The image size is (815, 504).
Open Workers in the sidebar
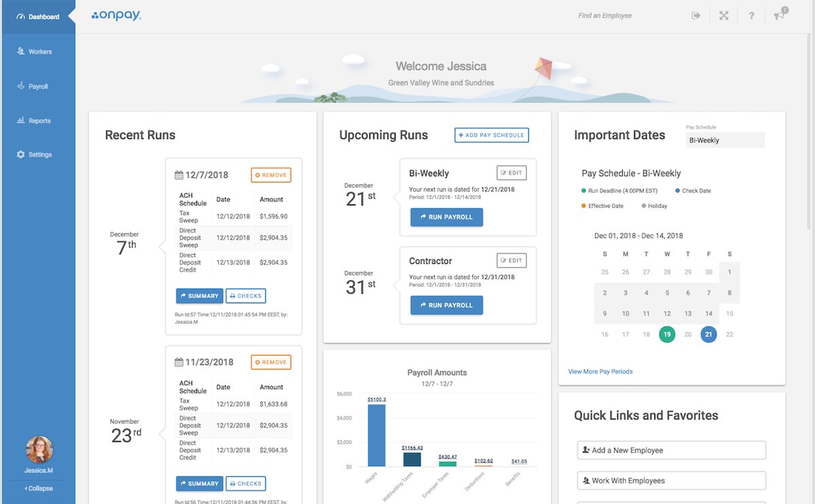[37, 52]
